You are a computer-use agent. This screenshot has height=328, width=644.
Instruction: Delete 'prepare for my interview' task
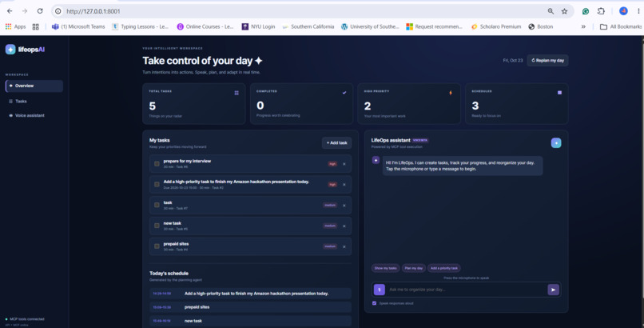pos(344,164)
